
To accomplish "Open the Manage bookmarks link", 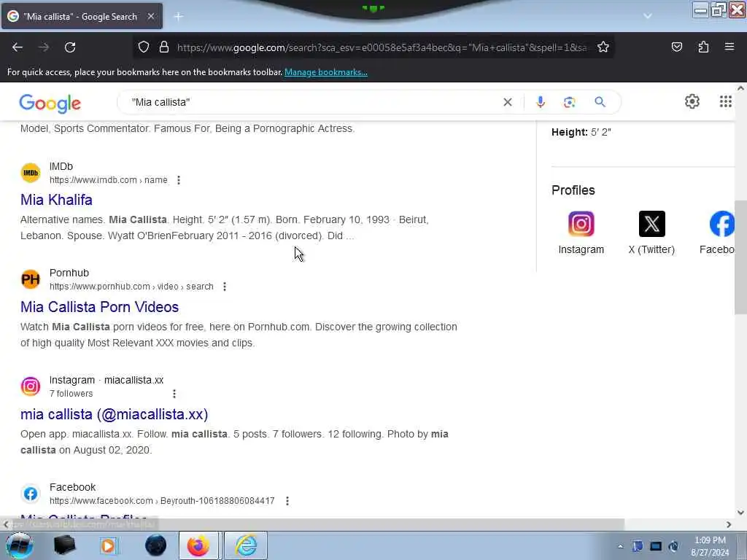I will [x=326, y=72].
